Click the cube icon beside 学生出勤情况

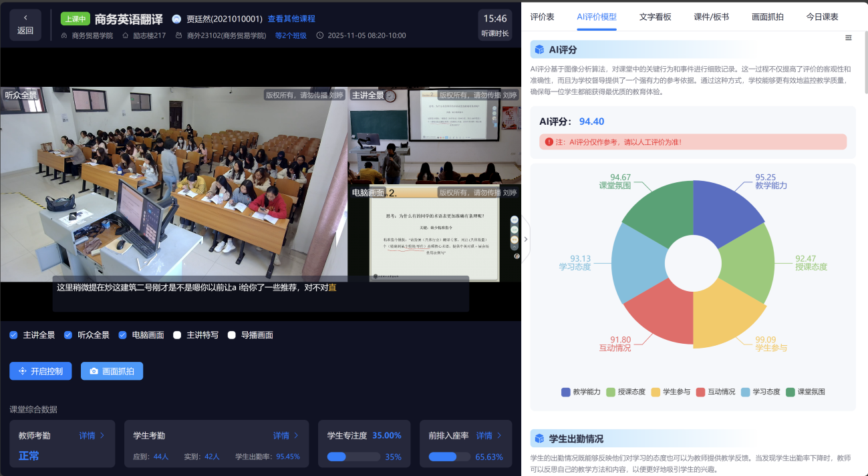click(539, 437)
